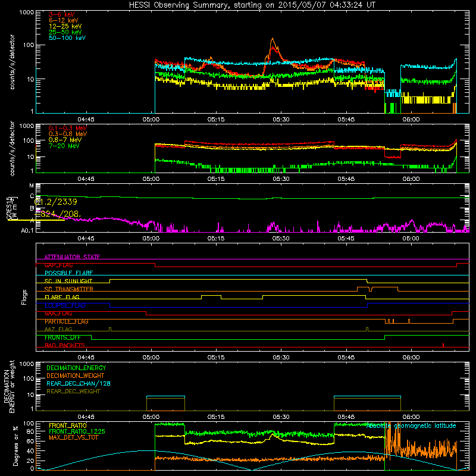Select the red 3-6 keV legend label
The height and width of the screenshot is (476, 476).
(62, 14)
